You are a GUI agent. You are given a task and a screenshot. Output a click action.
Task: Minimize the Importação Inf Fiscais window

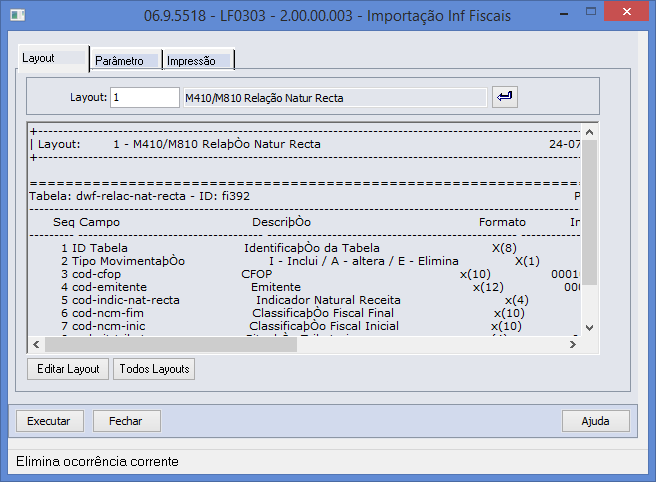(x=564, y=14)
